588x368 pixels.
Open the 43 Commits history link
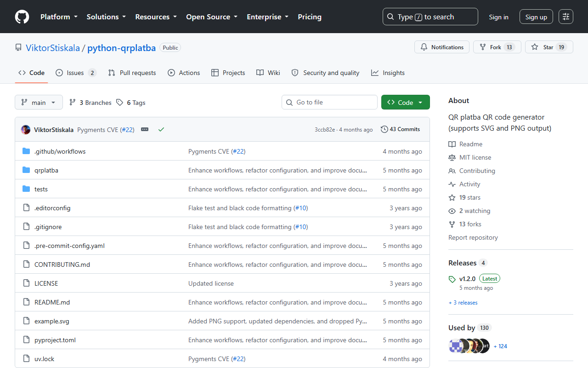coord(401,129)
